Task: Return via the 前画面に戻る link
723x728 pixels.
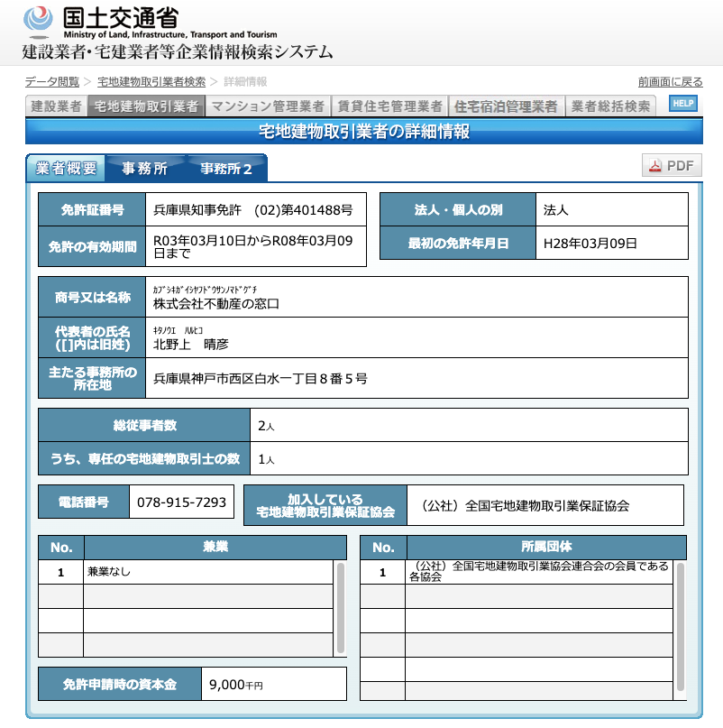Action: tap(670, 82)
